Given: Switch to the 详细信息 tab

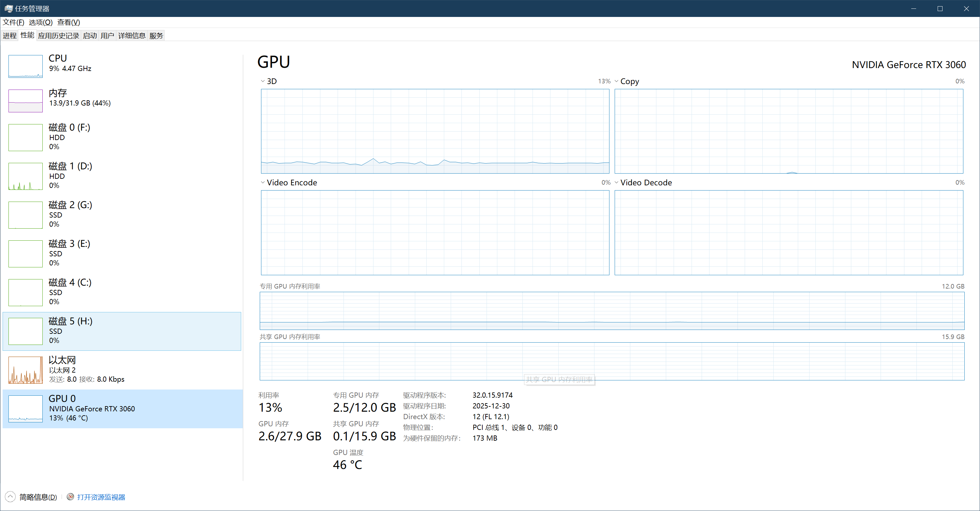Looking at the screenshot, I should click(x=132, y=35).
